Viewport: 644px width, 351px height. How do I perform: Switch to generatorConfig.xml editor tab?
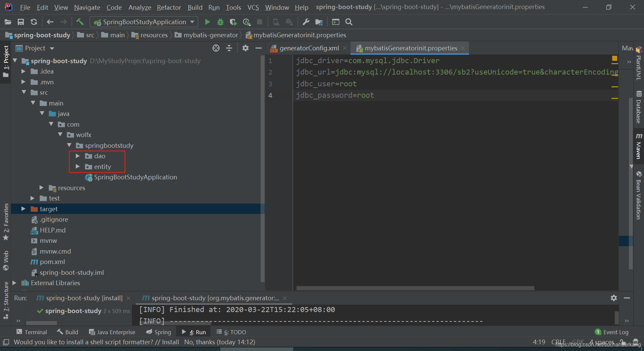pyautogui.click(x=309, y=48)
